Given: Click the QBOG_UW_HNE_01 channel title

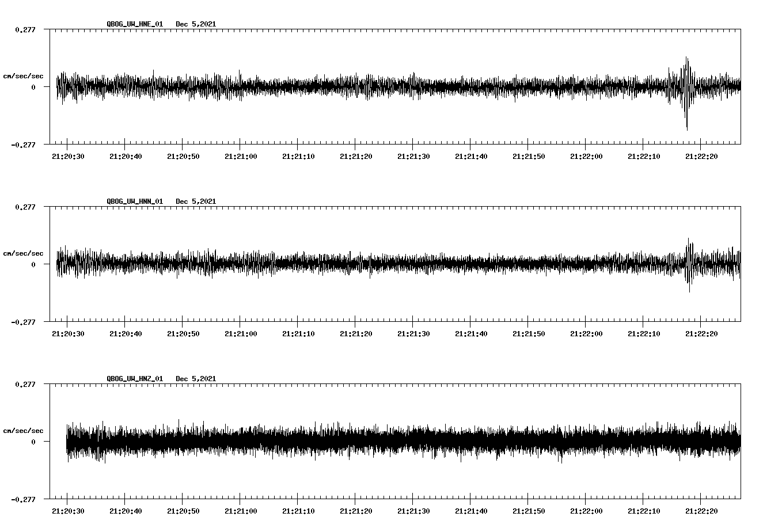Looking at the screenshot, I should point(135,24).
